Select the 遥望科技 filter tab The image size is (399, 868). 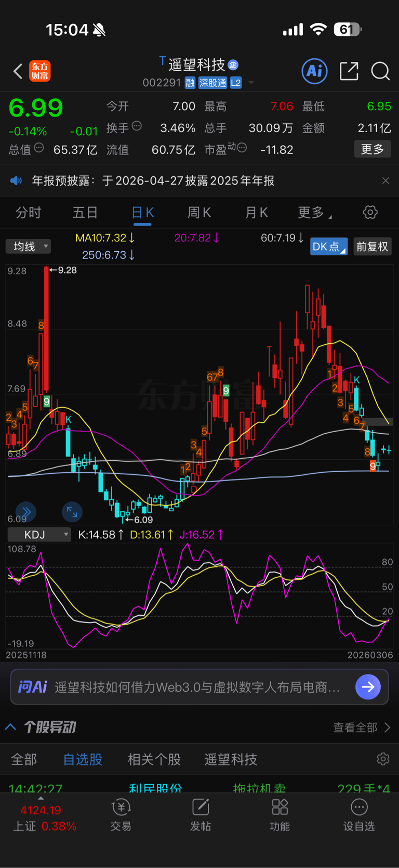tap(231, 759)
